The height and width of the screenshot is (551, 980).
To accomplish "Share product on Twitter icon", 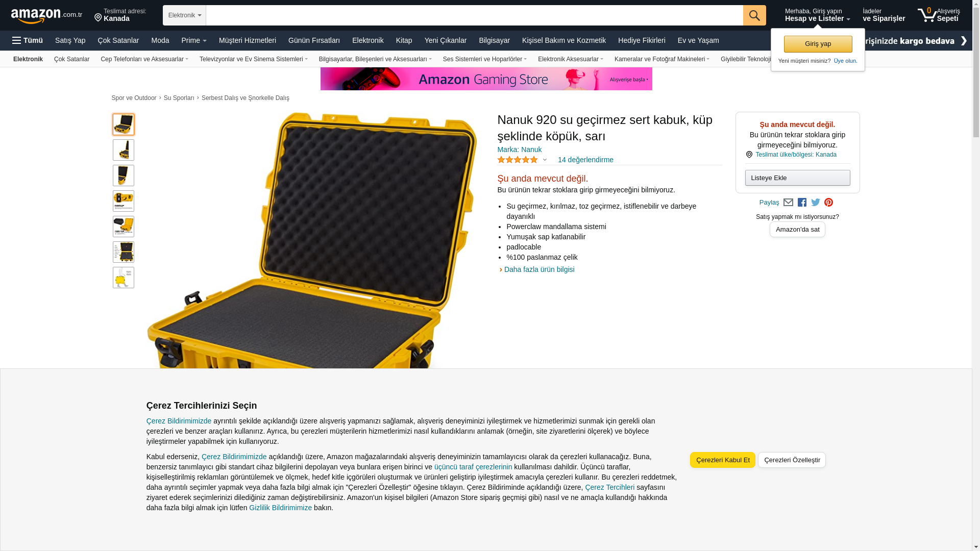I will pyautogui.click(x=816, y=203).
